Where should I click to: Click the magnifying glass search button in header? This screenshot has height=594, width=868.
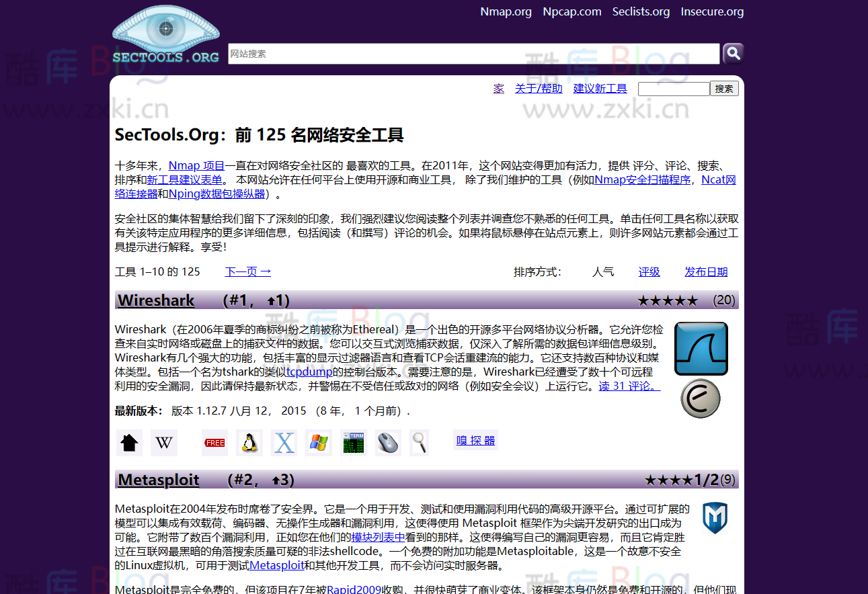click(x=732, y=53)
